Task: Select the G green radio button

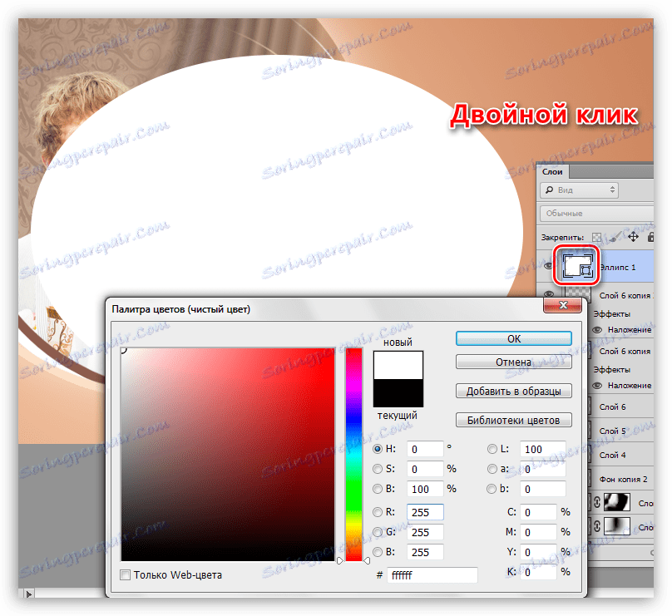Action: (x=377, y=532)
